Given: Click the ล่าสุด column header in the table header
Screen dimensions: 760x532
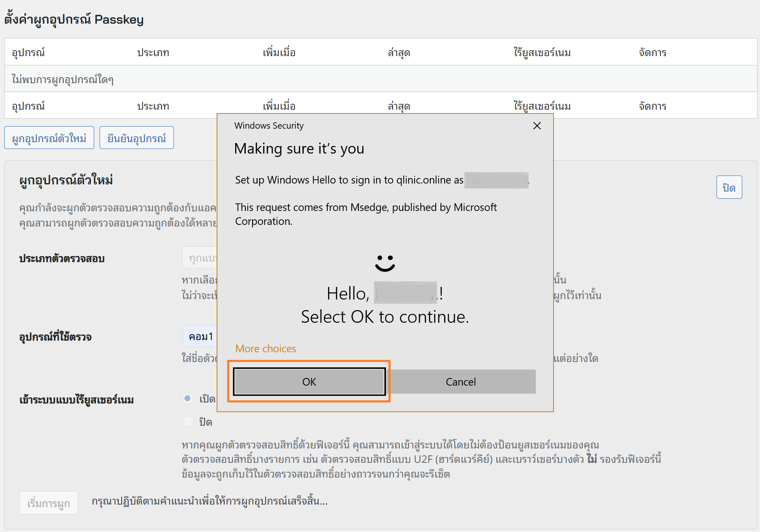Looking at the screenshot, I should (x=399, y=52).
